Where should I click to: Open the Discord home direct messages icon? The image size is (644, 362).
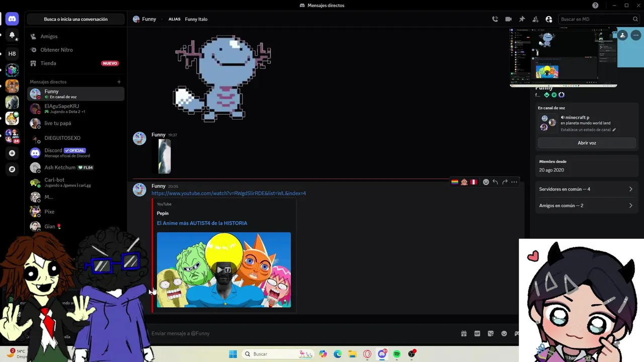coord(12,19)
